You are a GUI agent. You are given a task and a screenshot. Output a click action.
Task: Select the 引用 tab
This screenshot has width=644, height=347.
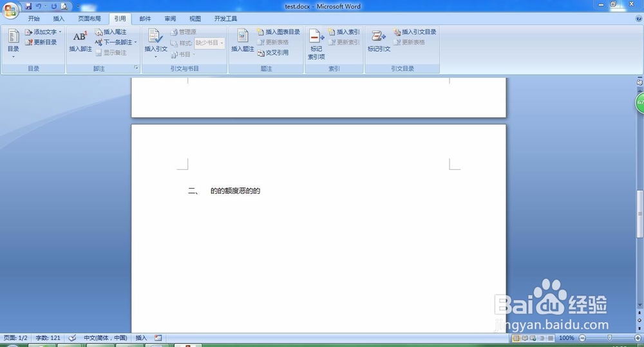click(x=120, y=19)
